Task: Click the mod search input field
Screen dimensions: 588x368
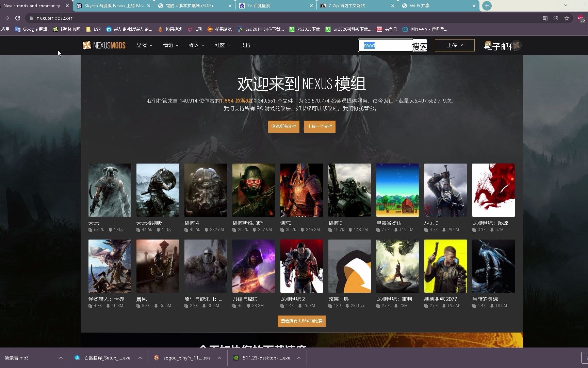Action: (x=386, y=45)
